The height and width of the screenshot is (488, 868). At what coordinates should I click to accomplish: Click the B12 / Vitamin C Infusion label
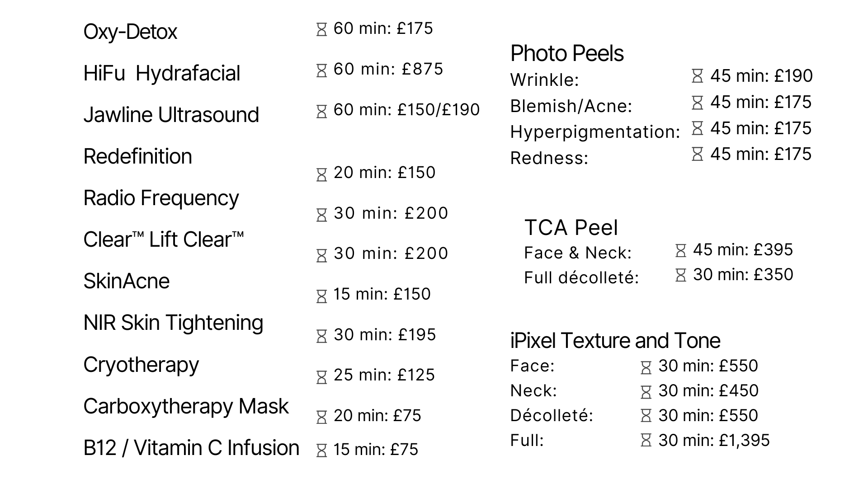click(192, 448)
